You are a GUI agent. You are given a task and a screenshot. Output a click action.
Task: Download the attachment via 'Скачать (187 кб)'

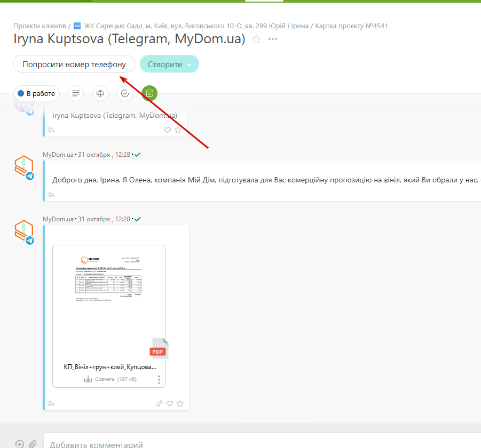pos(110,379)
